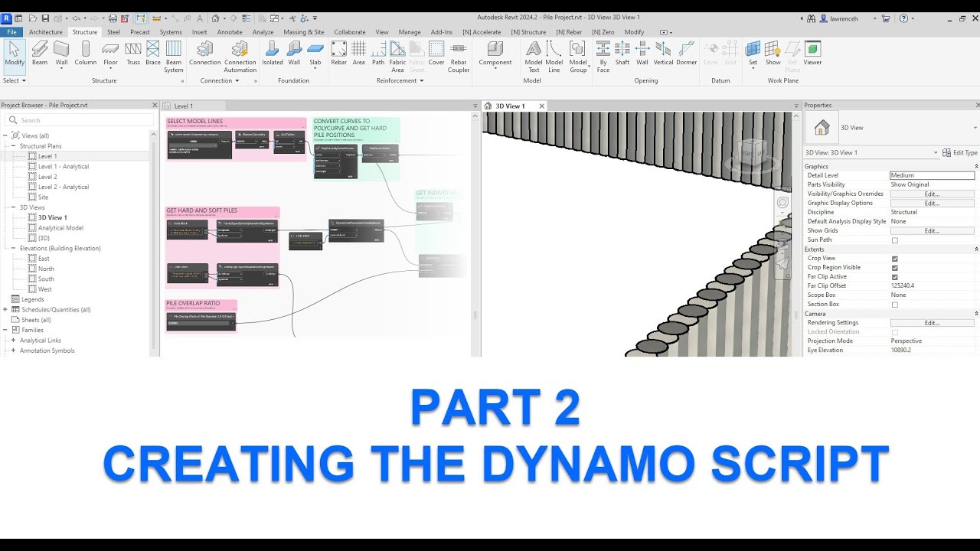
Task: Click Edit button for Show Grids
Action: pos(932,230)
